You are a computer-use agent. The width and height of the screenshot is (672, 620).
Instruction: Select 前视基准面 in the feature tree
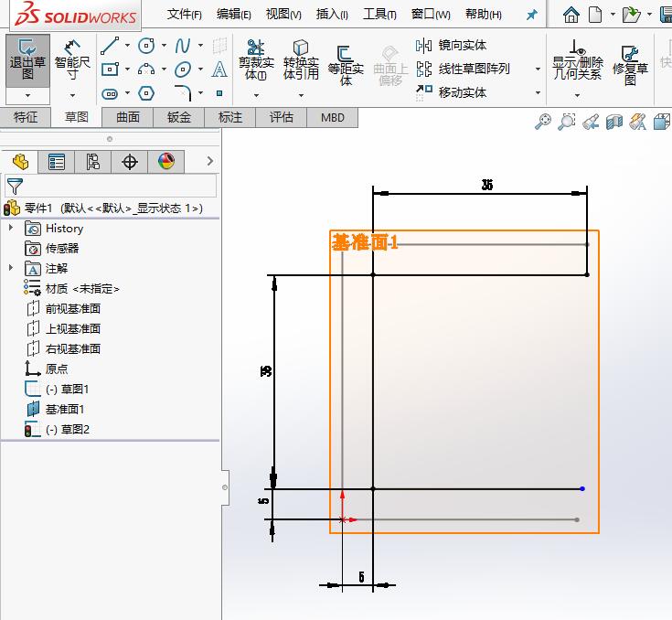[x=73, y=309]
